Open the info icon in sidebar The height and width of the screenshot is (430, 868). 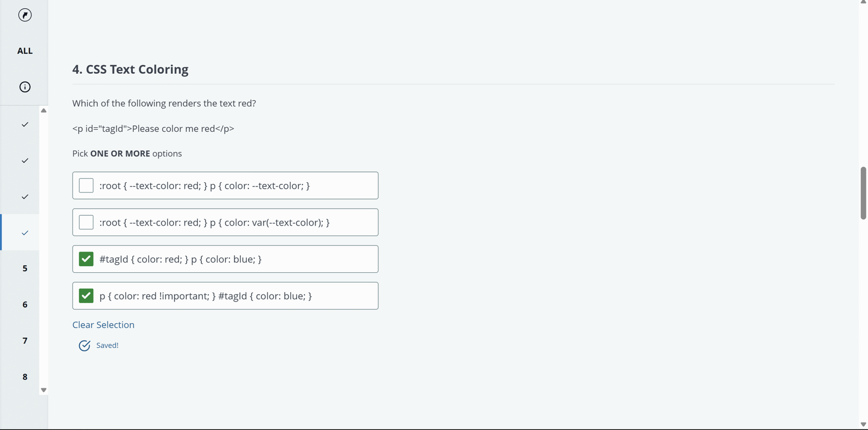click(25, 87)
